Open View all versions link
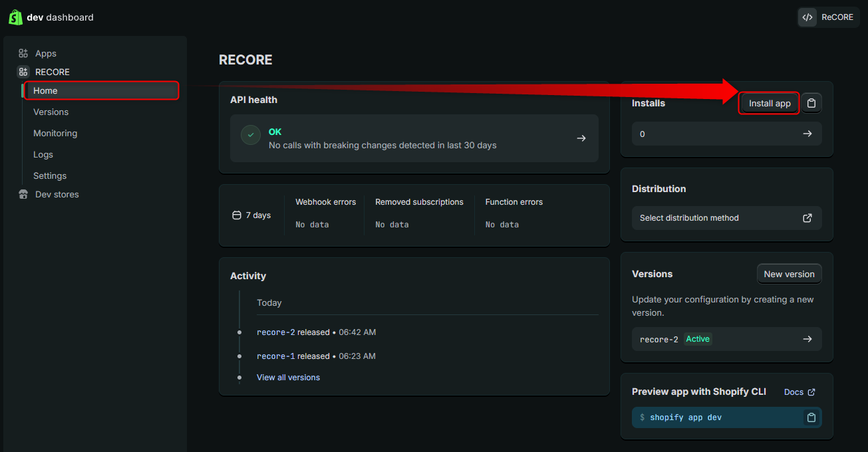 click(x=288, y=378)
